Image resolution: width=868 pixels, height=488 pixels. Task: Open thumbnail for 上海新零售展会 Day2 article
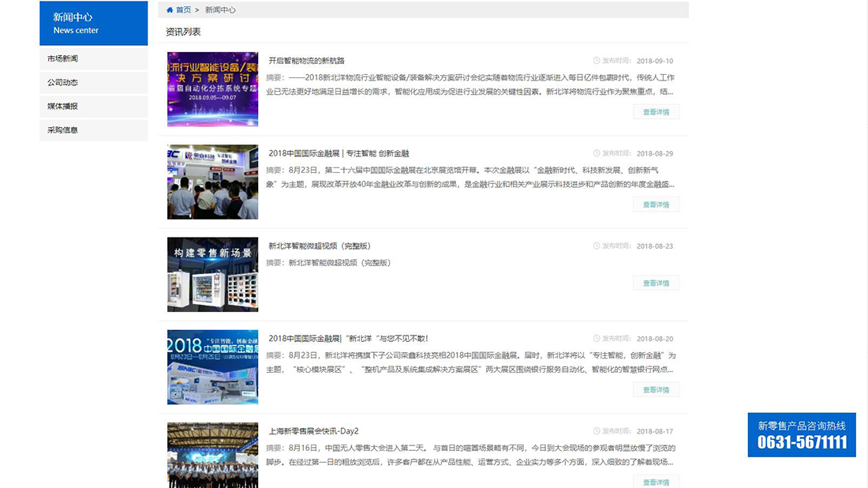(x=212, y=456)
